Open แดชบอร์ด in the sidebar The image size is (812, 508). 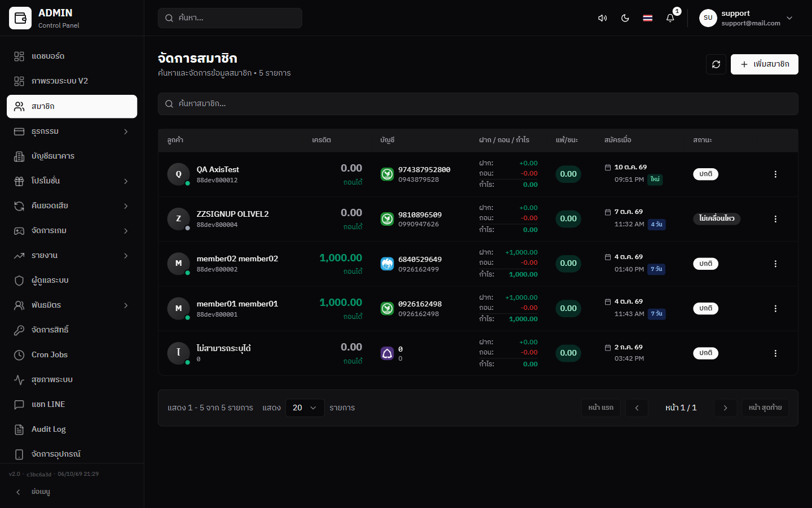click(x=72, y=56)
